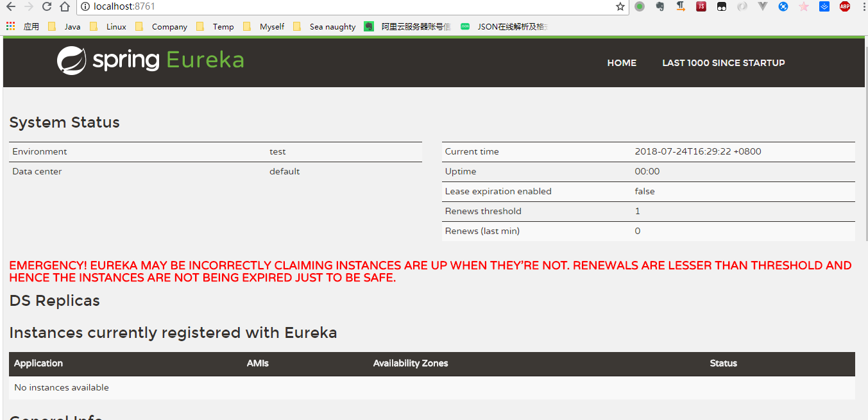Viewport: 868px width, 420px height.
Task: Click the Status column header
Action: [724, 364]
